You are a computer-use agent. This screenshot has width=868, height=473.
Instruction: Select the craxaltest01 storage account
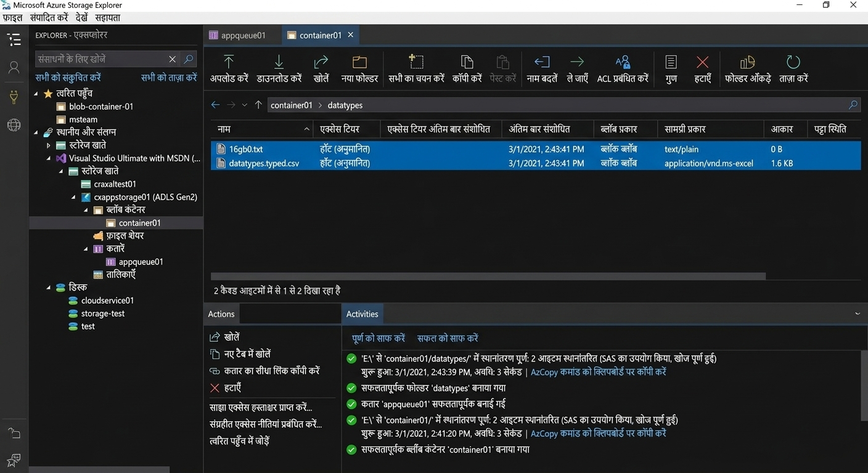pyautogui.click(x=115, y=184)
